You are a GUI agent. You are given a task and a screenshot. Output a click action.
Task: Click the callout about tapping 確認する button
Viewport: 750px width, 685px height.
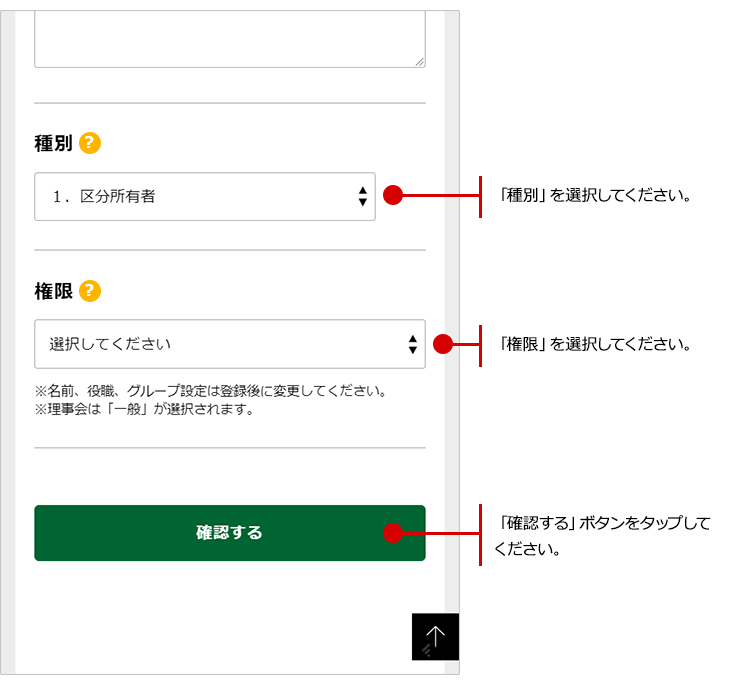coord(602,536)
